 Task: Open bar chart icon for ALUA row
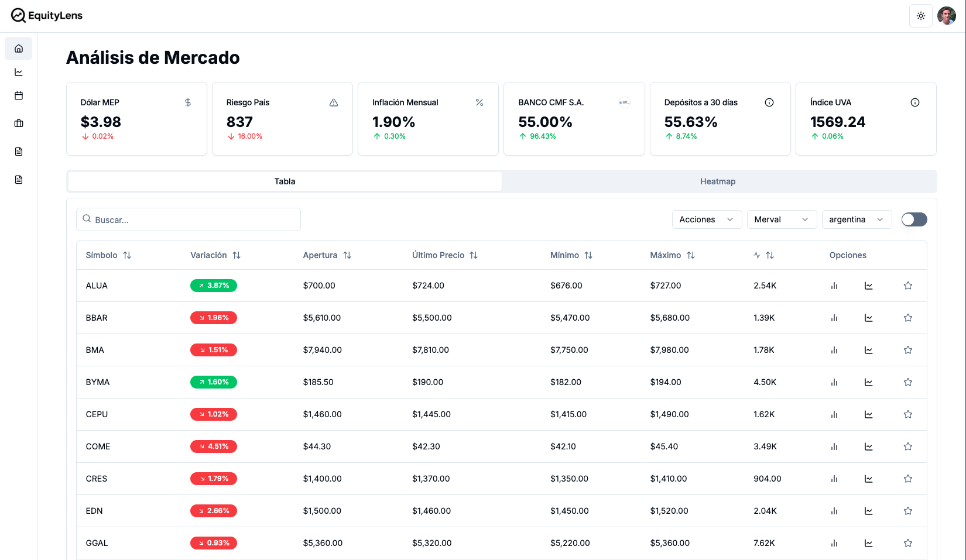(x=834, y=286)
